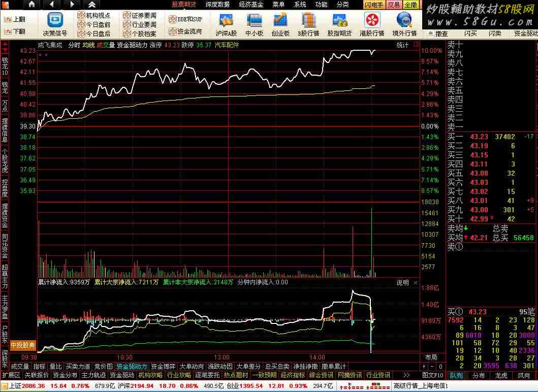Select the 个股龙虎 sidebar tab
The image size is (538, 392).
pos(5,161)
